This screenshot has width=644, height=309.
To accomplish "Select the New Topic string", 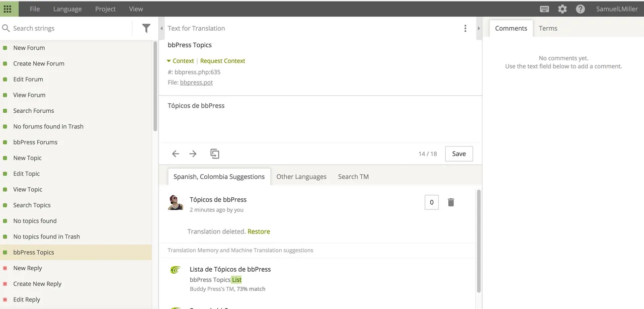I will (x=76, y=158).
